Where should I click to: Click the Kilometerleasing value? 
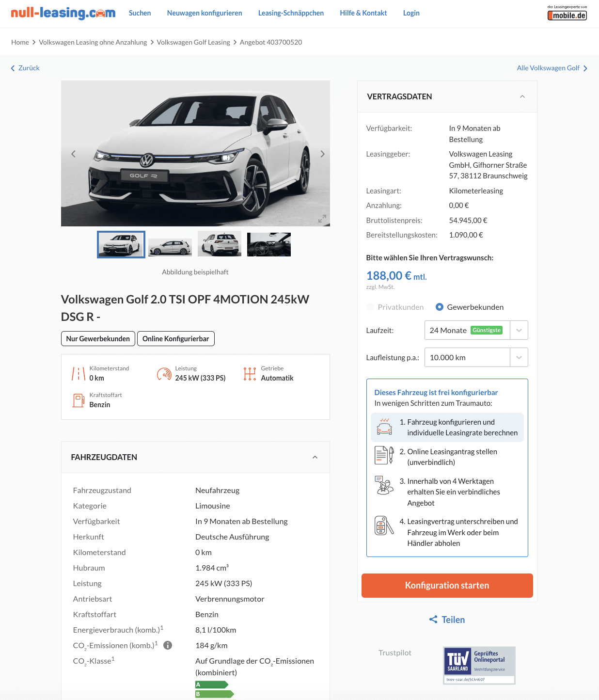tap(476, 191)
